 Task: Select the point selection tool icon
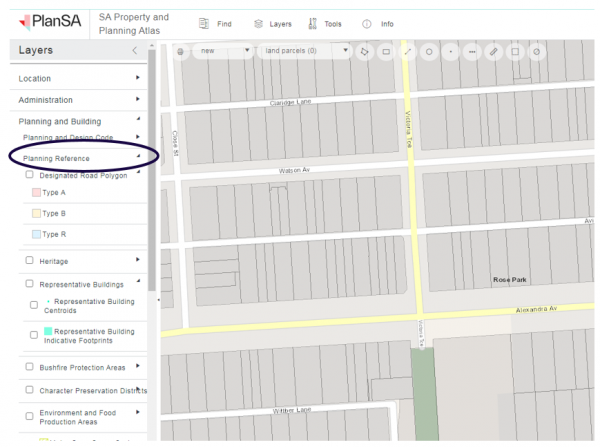(x=451, y=51)
